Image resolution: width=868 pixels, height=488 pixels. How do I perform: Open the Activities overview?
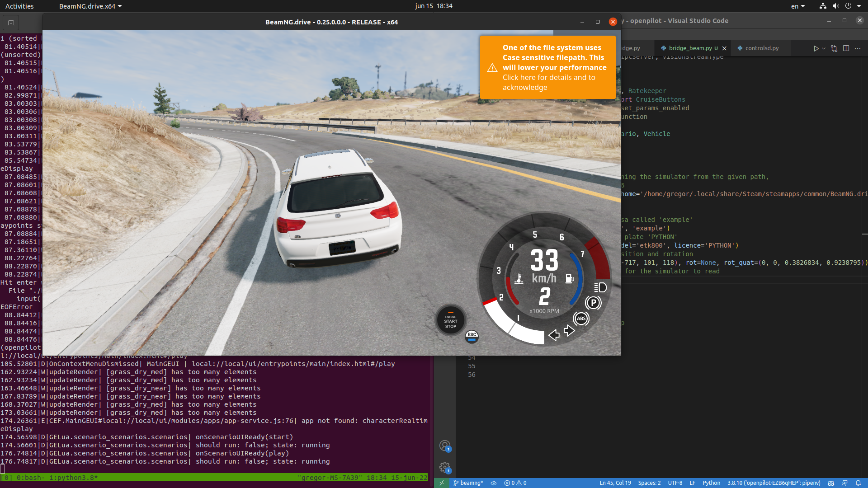coord(19,6)
